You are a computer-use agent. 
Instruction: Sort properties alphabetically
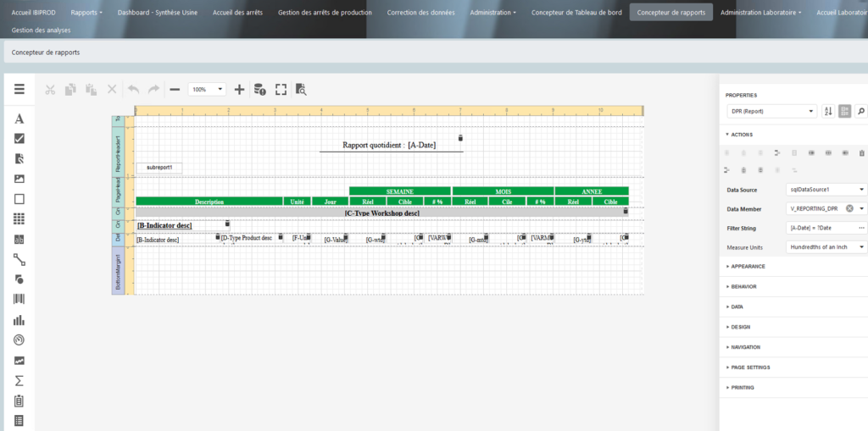pyautogui.click(x=828, y=111)
